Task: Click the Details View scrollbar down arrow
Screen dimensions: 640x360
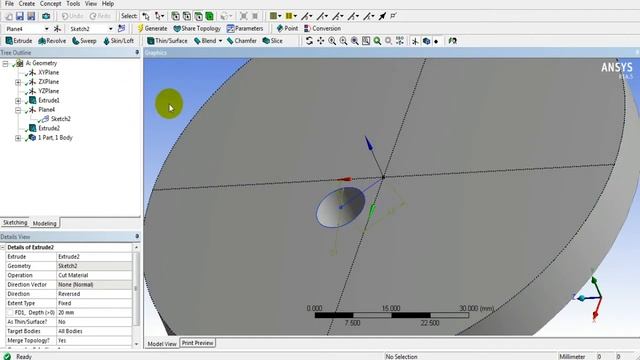Action: [136, 344]
